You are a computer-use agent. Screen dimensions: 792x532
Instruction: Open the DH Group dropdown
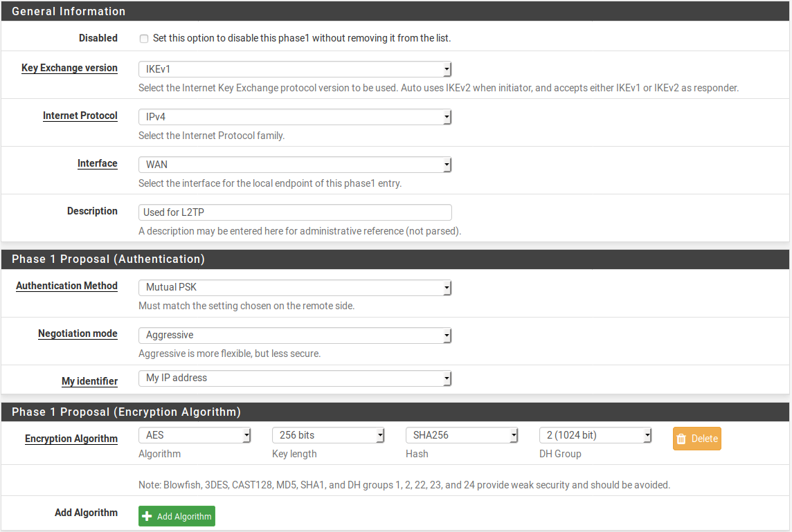pyautogui.click(x=595, y=435)
